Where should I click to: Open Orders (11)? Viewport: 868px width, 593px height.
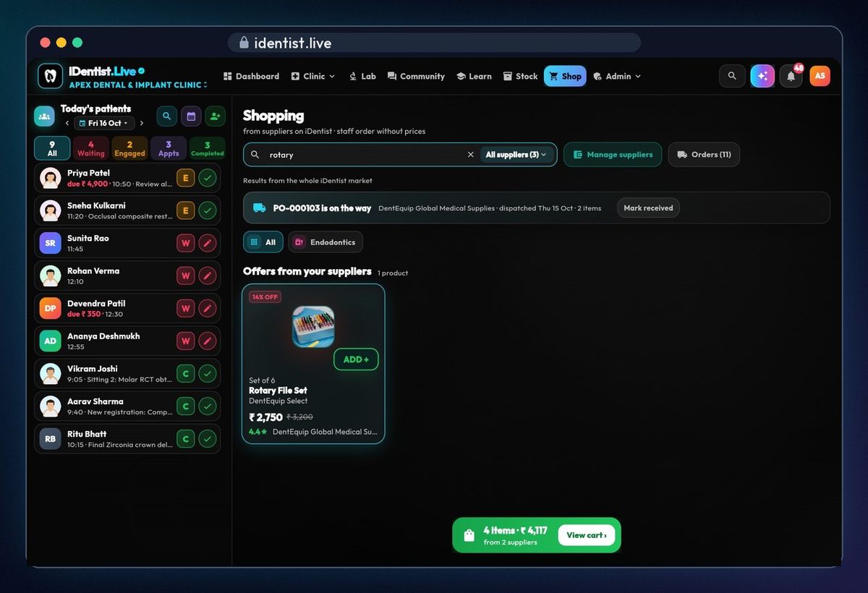click(704, 155)
